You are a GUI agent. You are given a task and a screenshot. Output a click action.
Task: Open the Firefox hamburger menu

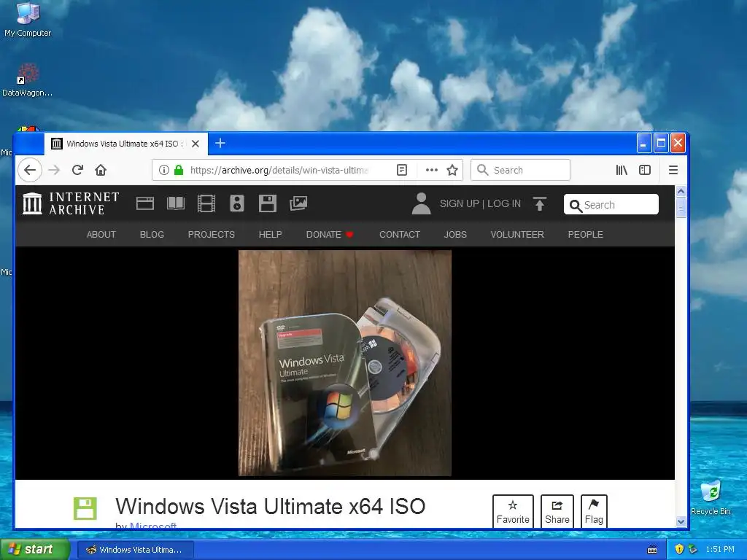(x=673, y=170)
